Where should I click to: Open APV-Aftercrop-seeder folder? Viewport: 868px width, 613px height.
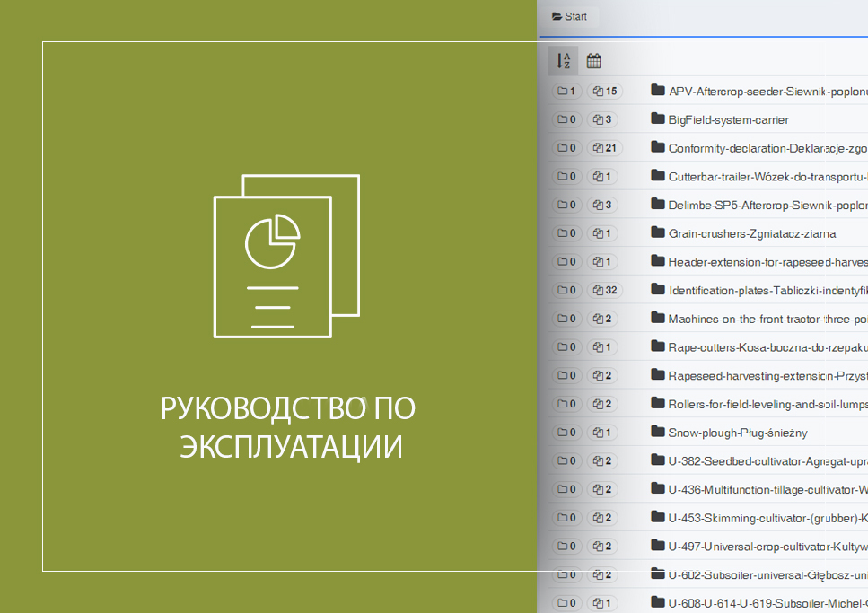pos(767,92)
